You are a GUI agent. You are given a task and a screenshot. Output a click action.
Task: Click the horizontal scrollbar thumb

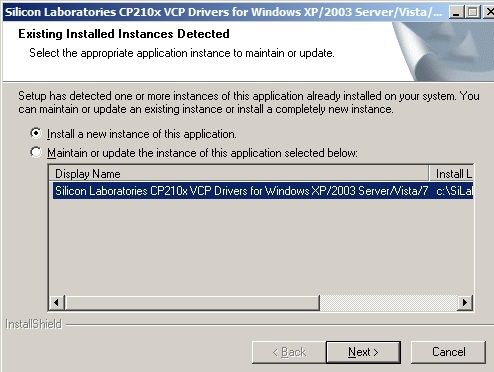coord(192,303)
